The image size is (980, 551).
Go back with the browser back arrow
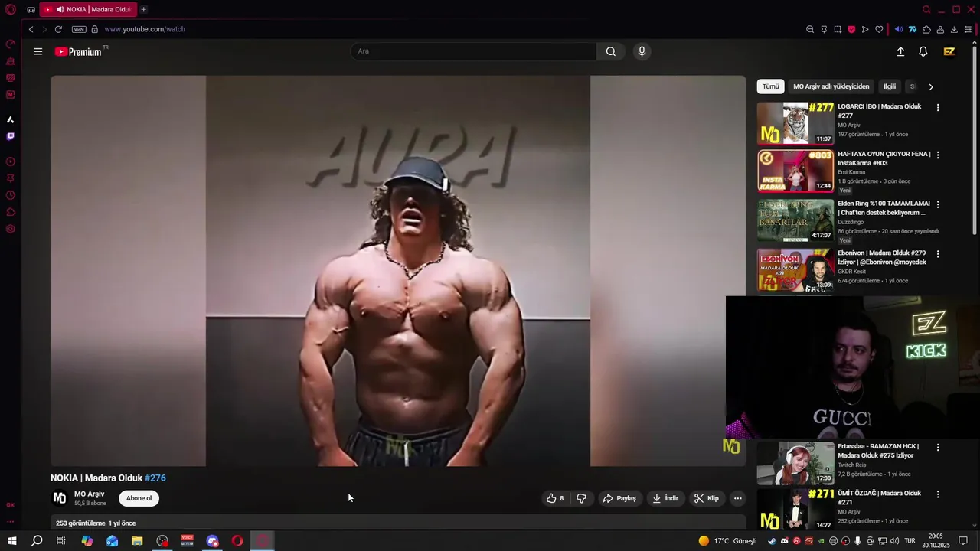coord(31,29)
